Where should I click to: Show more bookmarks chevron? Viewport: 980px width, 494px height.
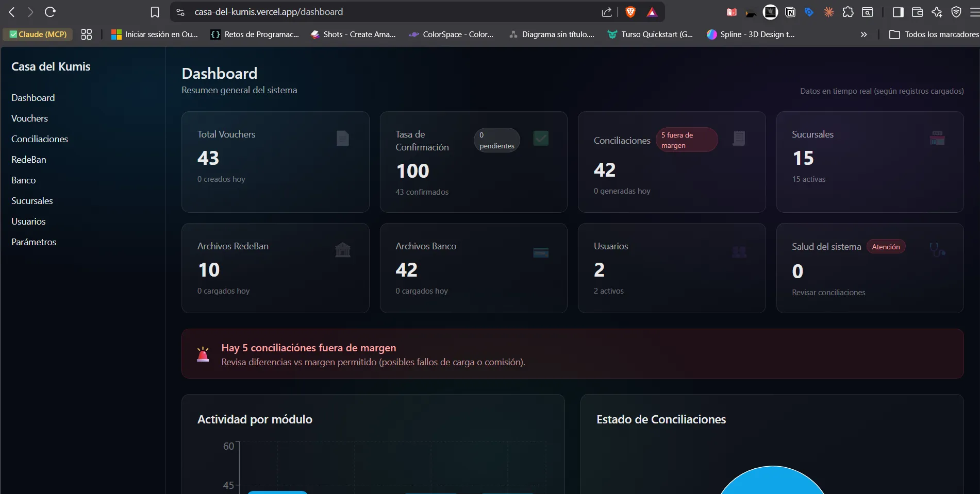(x=864, y=35)
